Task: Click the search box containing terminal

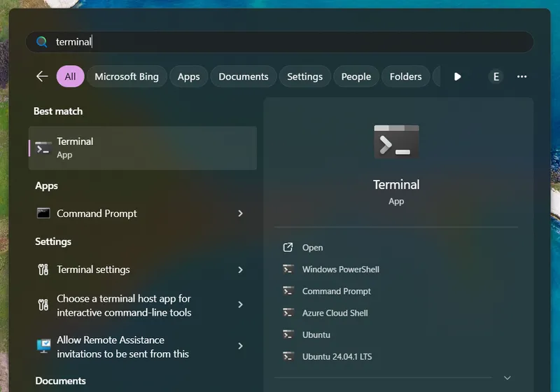Action: [x=280, y=42]
